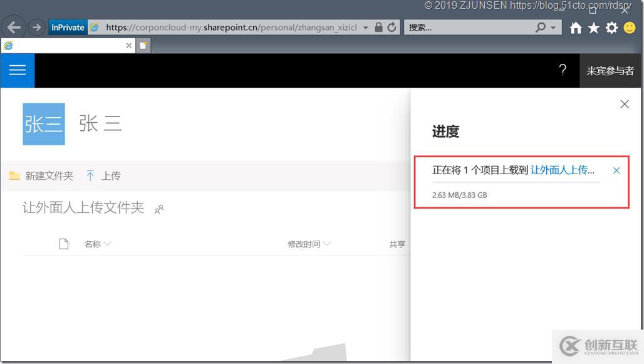The width and height of the screenshot is (644, 364).
Task: Click the sharepoint.cn URL in address bar
Action: coord(231,28)
